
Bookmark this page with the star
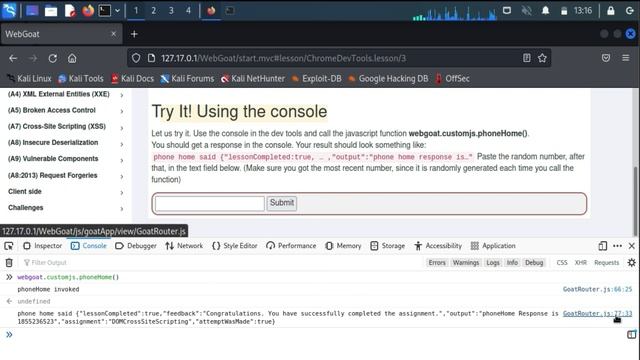542,58
